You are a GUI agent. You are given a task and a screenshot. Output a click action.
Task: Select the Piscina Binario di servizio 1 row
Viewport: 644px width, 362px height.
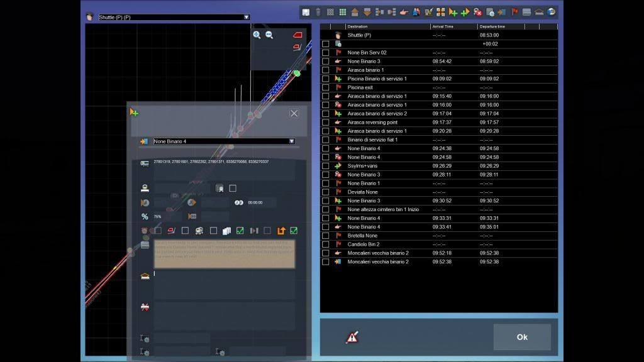[x=438, y=79]
